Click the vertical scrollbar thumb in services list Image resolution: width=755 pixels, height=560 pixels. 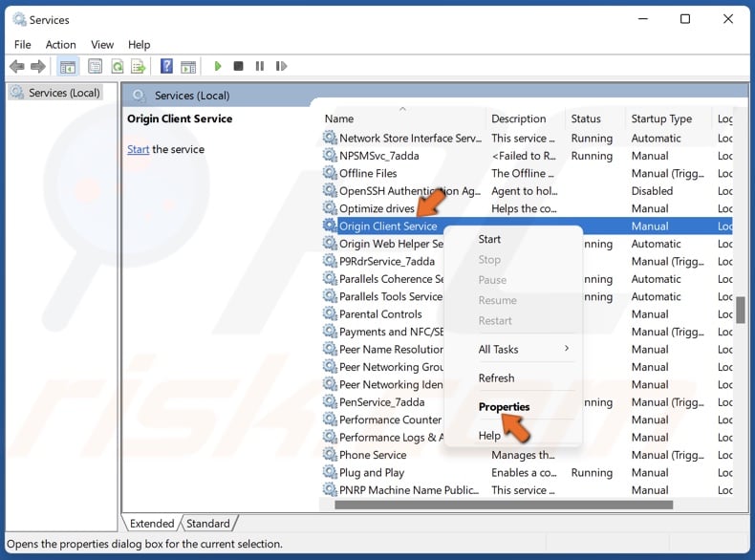pos(741,310)
